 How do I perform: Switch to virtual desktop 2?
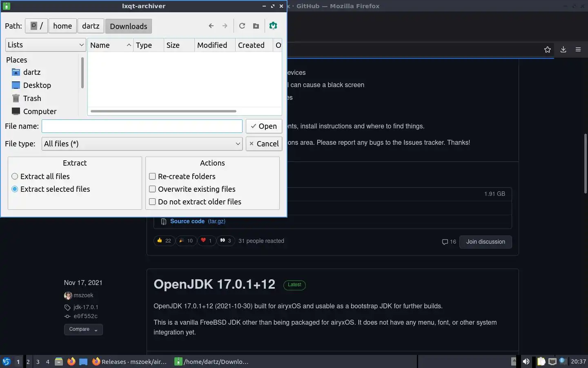(x=28, y=361)
